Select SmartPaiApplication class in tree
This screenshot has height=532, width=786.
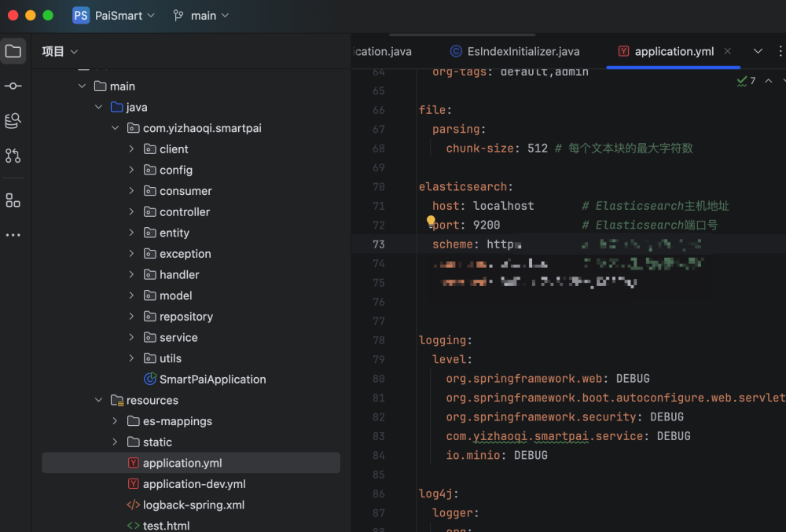point(212,380)
